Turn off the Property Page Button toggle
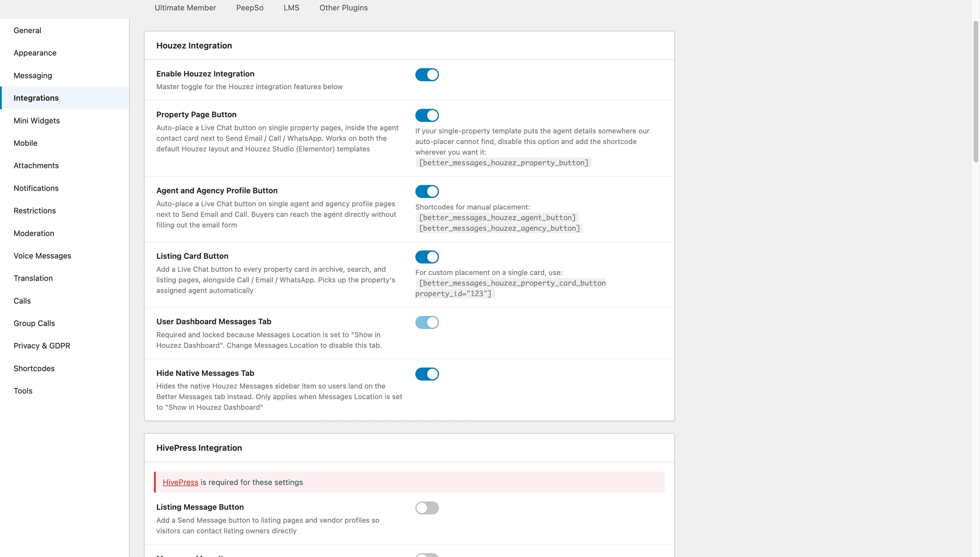The height and width of the screenshot is (557, 980). click(x=427, y=115)
